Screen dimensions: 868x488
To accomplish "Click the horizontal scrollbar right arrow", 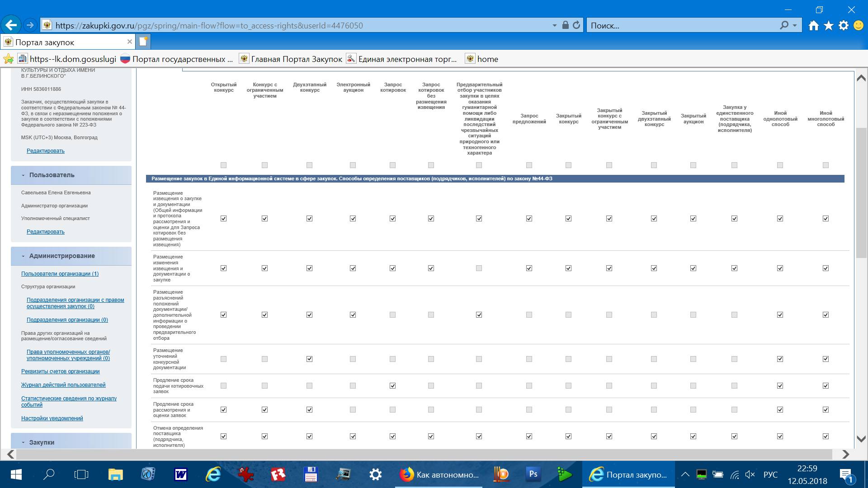I will click(845, 454).
